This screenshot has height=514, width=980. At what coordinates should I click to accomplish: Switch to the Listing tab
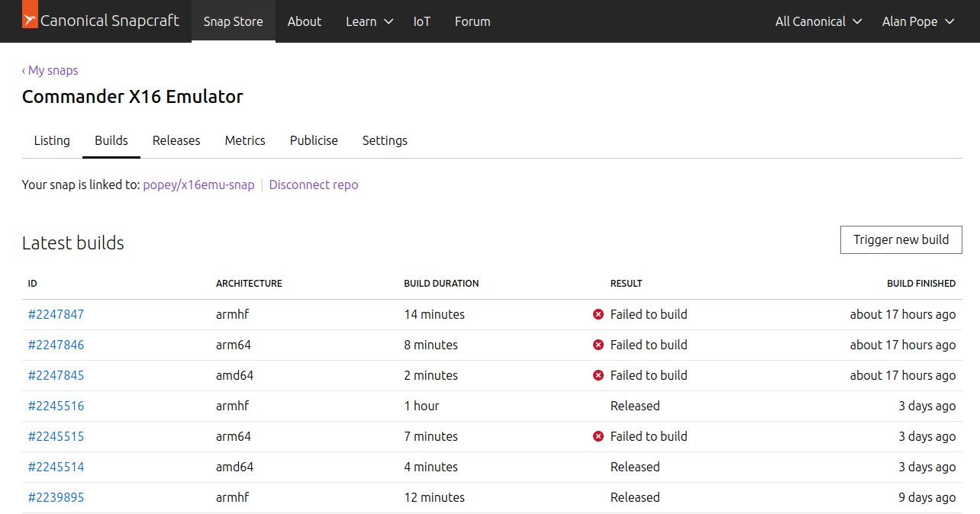point(52,140)
